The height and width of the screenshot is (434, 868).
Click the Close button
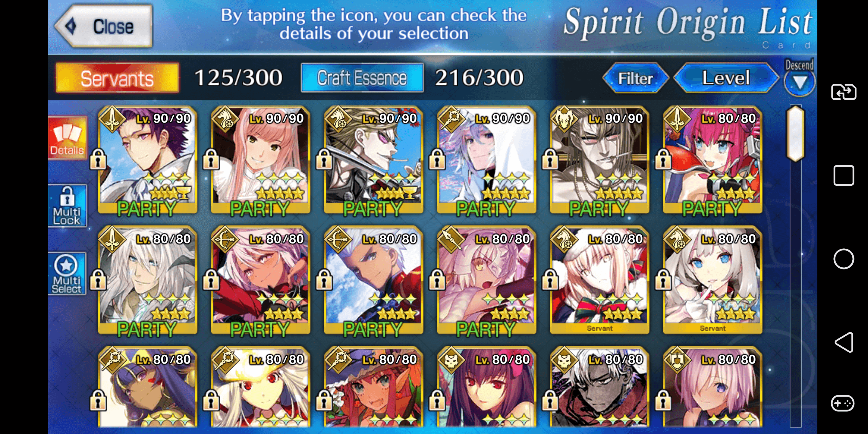(x=104, y=26)
